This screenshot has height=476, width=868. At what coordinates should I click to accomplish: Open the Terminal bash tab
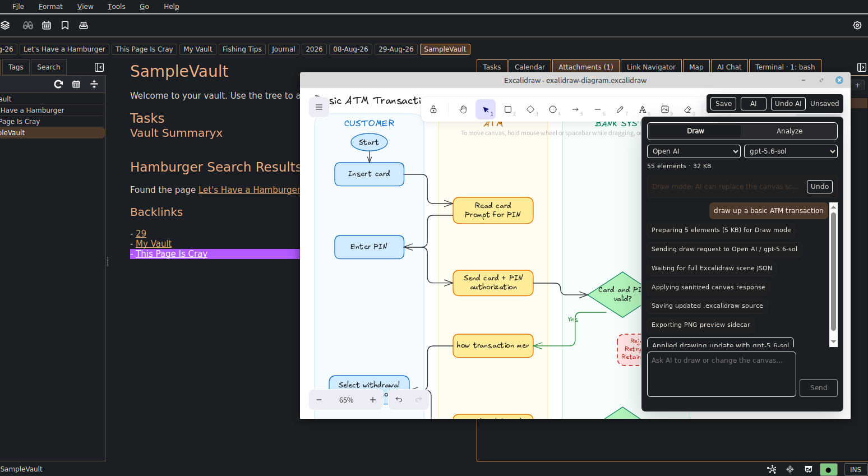tap(785, 67)
